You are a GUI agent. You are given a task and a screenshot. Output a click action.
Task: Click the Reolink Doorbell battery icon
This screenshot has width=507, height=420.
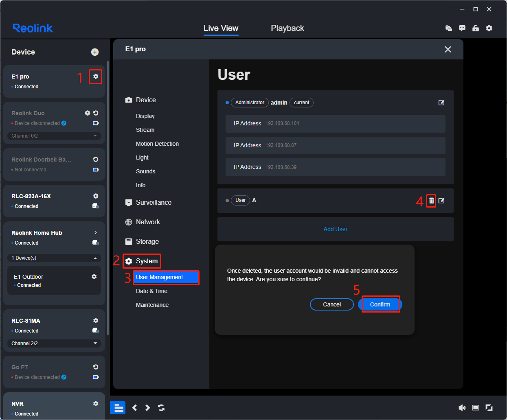pyautogui.click(x=96, y=170)
